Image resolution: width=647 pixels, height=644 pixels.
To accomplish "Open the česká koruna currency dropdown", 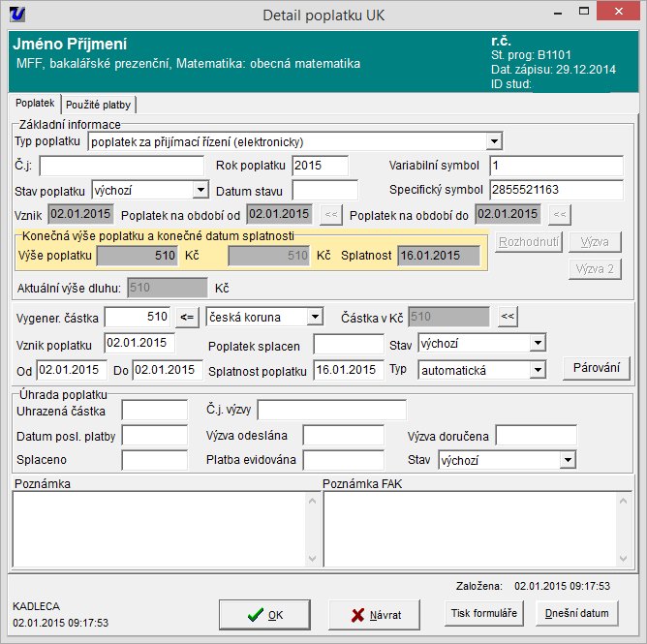I will (x=315, y=317).
